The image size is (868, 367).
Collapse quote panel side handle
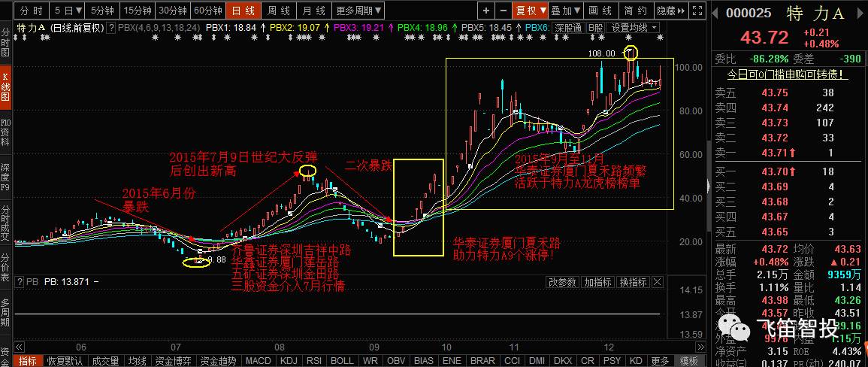[x=709, y=187]
